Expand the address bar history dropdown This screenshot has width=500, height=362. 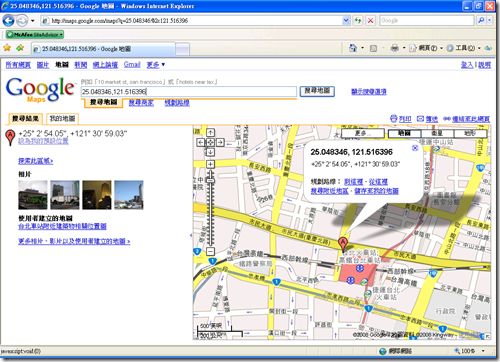(x=346, y=21)
